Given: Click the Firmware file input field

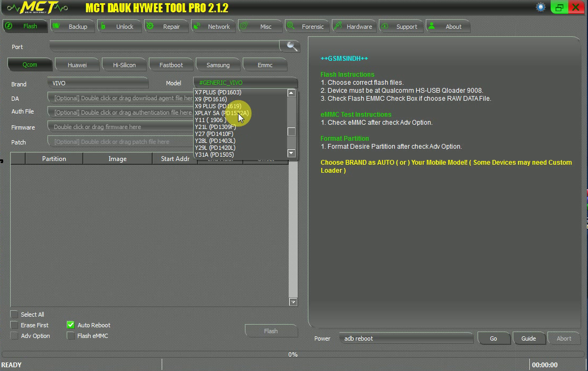Looking at the screenshot, I should (121, 127).
